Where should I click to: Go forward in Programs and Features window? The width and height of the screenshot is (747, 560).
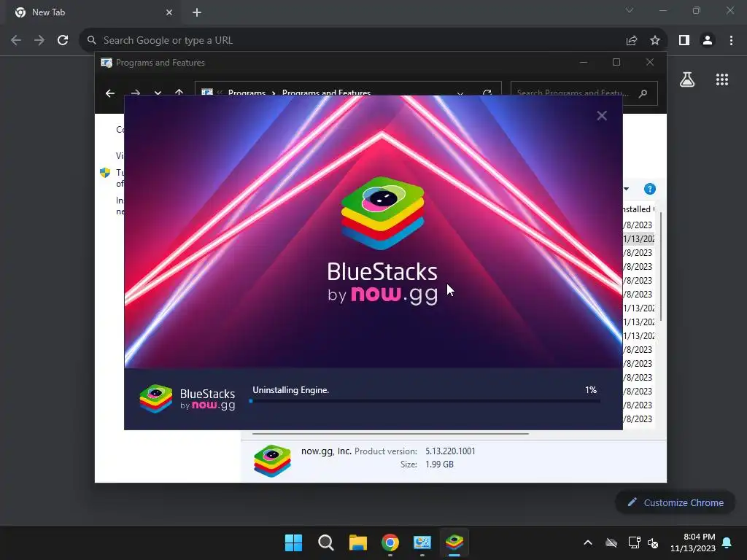pyautogui.click(x=136, y=93)
